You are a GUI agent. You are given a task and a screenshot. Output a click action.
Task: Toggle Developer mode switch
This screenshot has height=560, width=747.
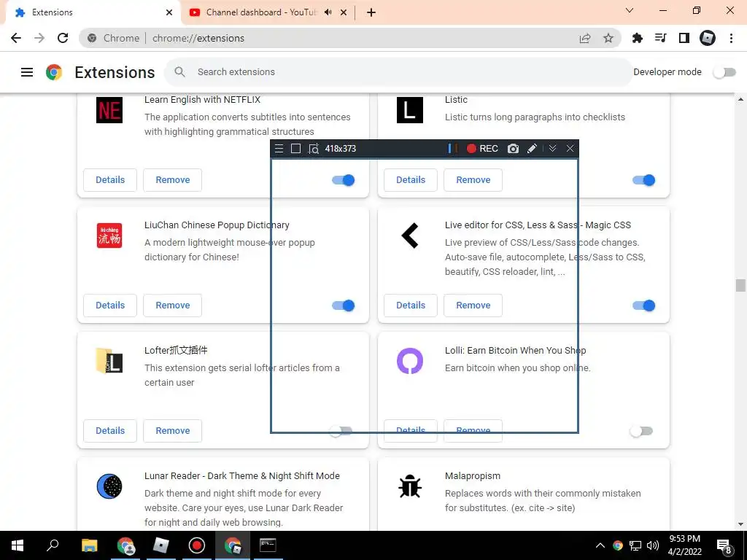click(x=724, y=72)
